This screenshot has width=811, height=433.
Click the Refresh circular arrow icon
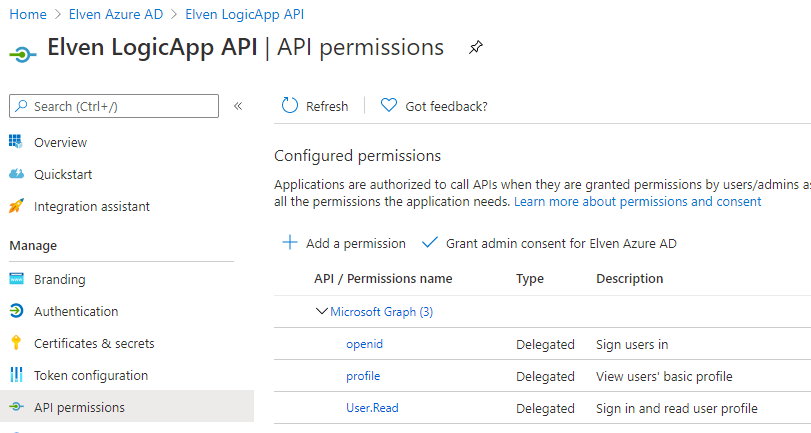[290, 106]
